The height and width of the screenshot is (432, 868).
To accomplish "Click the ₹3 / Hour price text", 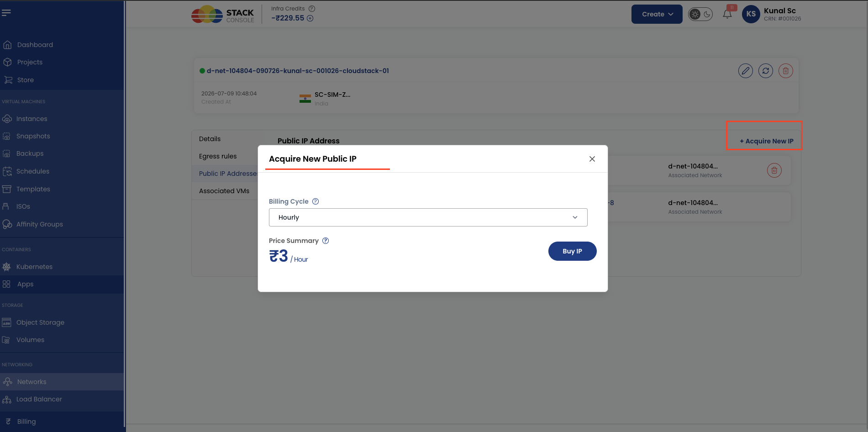I will (289, 256).
